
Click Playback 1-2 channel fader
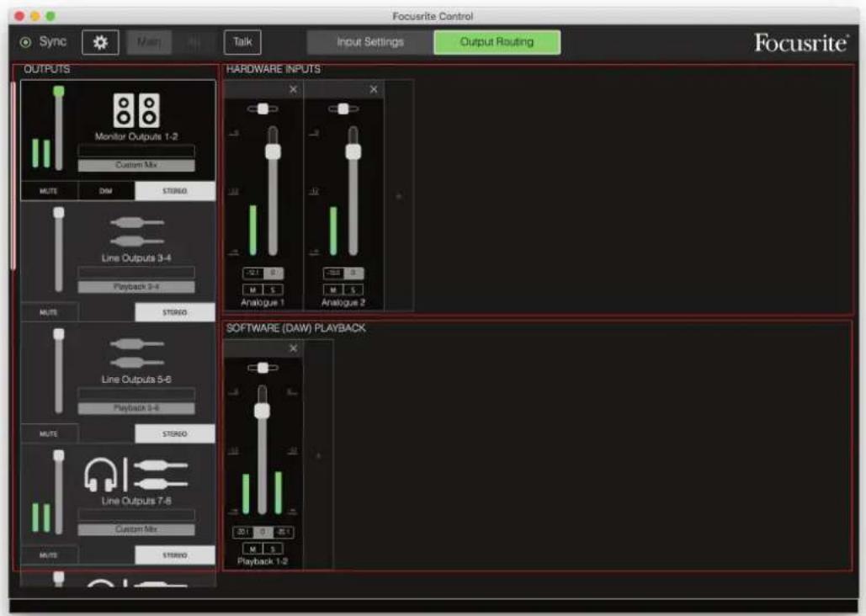click(x=262, y=411)
